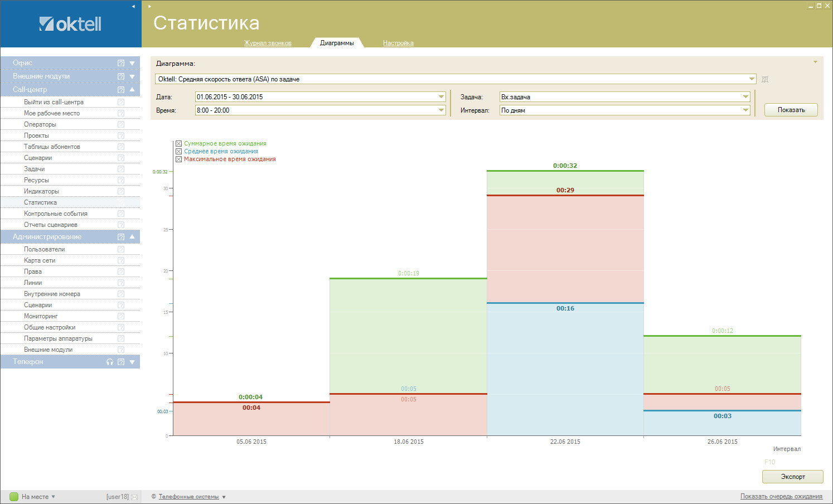
Task: Expand the Интервал dropdown
Action: (745, 110)
